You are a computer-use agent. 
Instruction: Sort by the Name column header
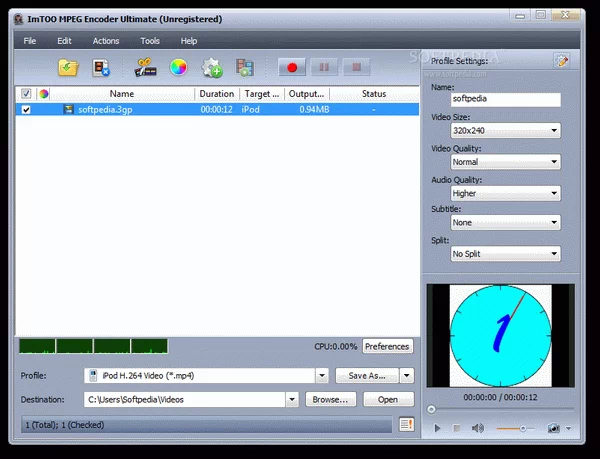pyautogui.click(x=122, y=94)
